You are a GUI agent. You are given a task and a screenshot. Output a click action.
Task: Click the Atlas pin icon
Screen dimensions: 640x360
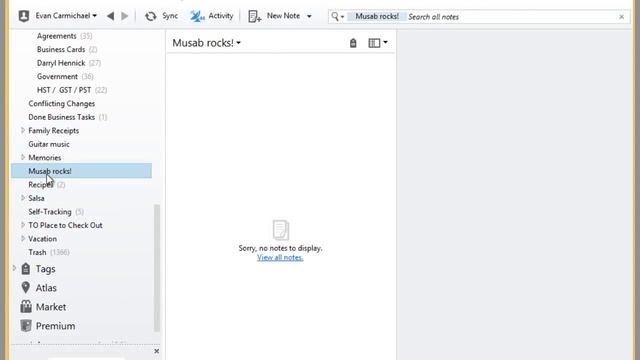(x=26, y=287)
